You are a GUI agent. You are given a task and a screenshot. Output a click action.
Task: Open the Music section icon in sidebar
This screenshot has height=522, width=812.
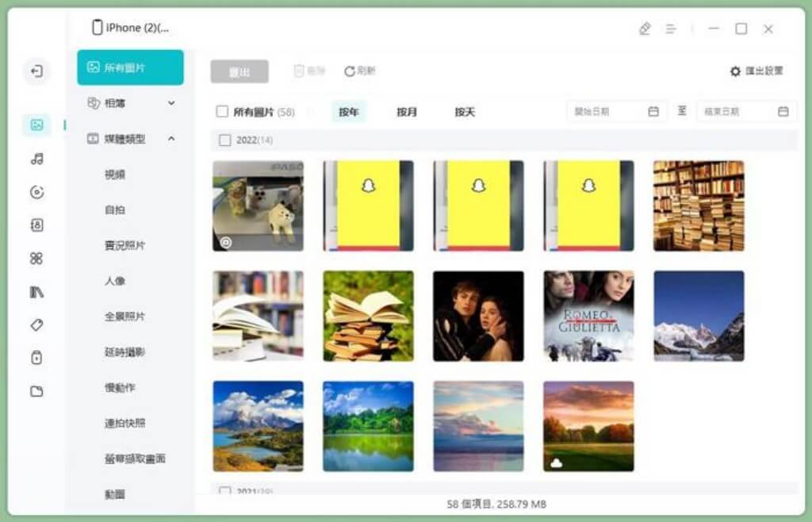(36, 159)
